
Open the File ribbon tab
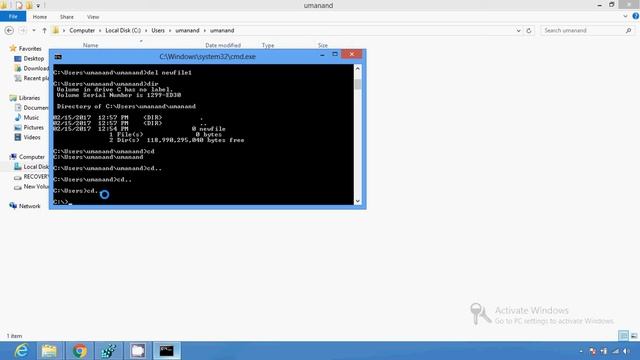13,17
